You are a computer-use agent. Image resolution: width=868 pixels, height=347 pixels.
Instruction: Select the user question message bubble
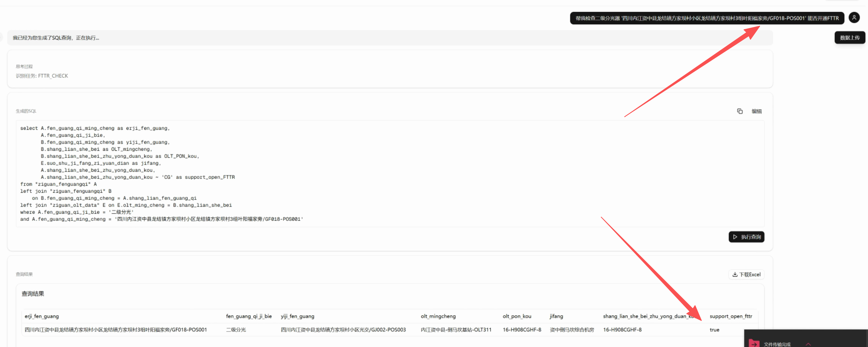(x=707, y=18)
